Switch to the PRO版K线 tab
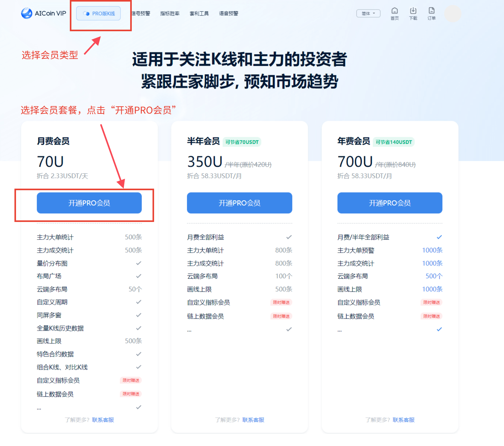 (98, 13)
